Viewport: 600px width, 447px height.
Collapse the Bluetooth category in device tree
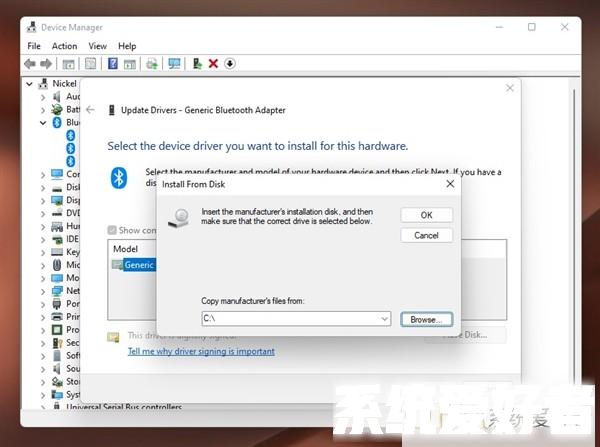point(43,123)
